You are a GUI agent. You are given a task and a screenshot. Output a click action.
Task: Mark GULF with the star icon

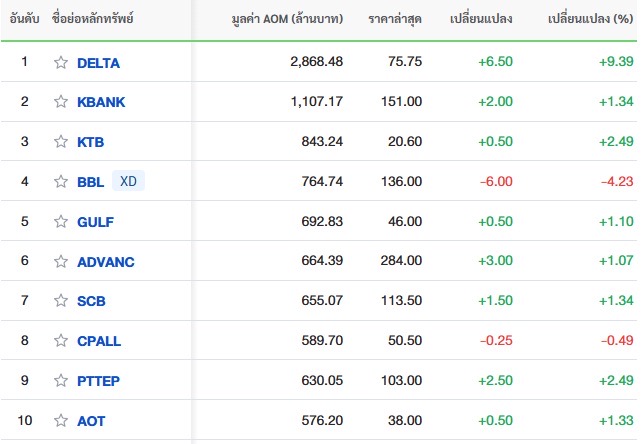(61, 221)
